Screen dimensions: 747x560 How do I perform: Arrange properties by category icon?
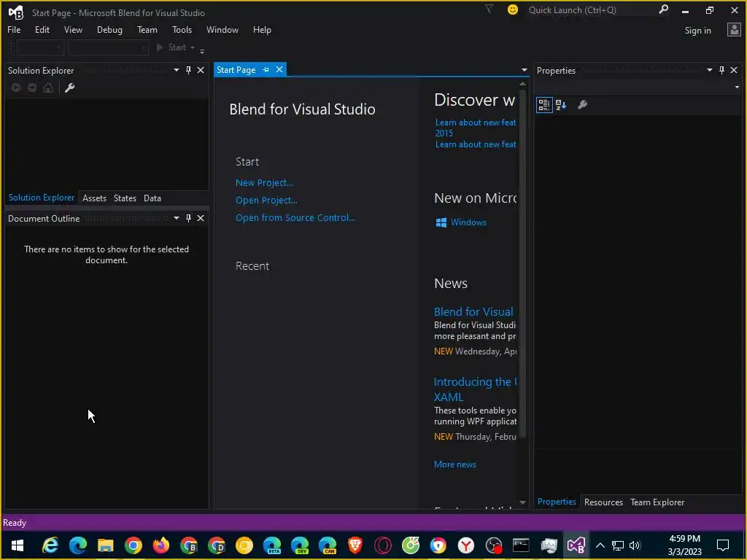pyautogui.click(x=544, y=105)
